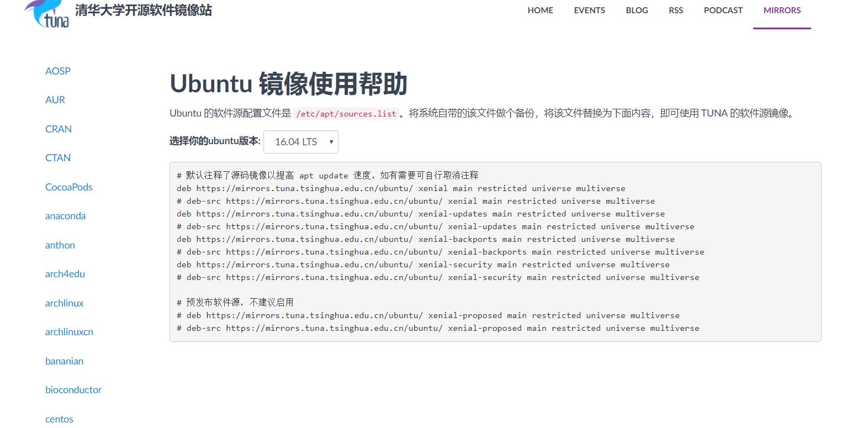Click the # deb-src xenial-security line

click(438, 277)
